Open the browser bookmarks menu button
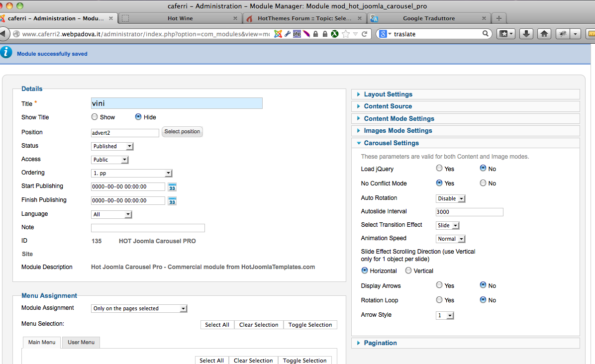 point(506,34)
